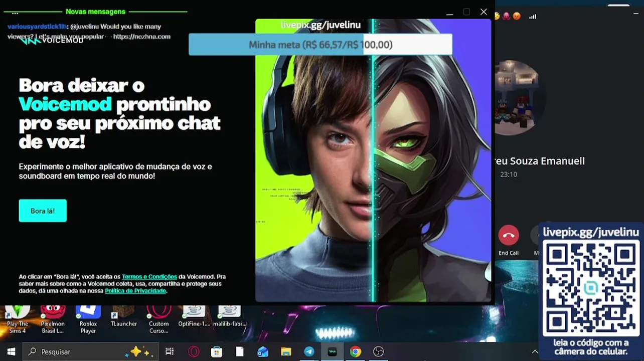Open Google Chrome from the taskbar
Image resolution: width=644 pixels, height=361 pixels.
coord(355,351)
